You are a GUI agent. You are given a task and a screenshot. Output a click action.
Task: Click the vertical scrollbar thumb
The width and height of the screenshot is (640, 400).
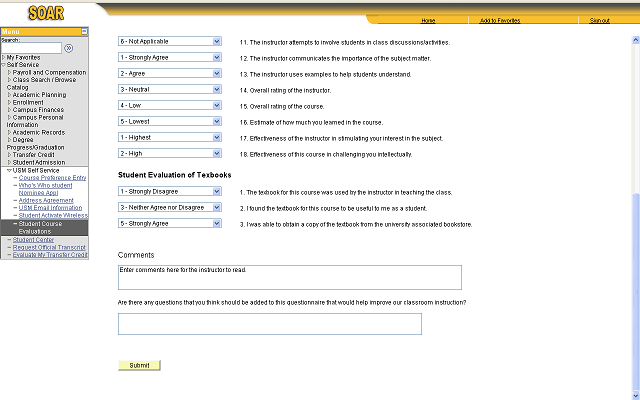click(636, 292)
